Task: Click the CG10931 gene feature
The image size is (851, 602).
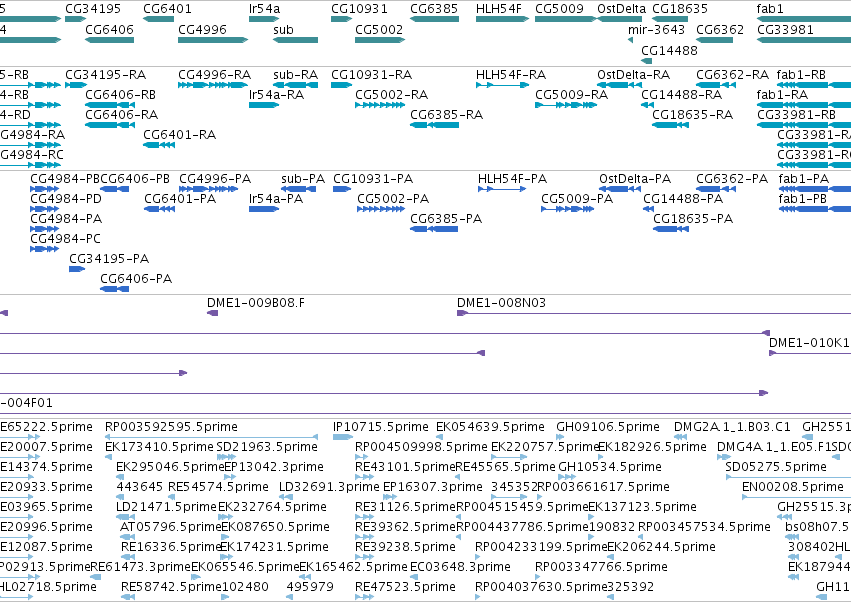Action: pyautogui.click(x=341, y=19)
